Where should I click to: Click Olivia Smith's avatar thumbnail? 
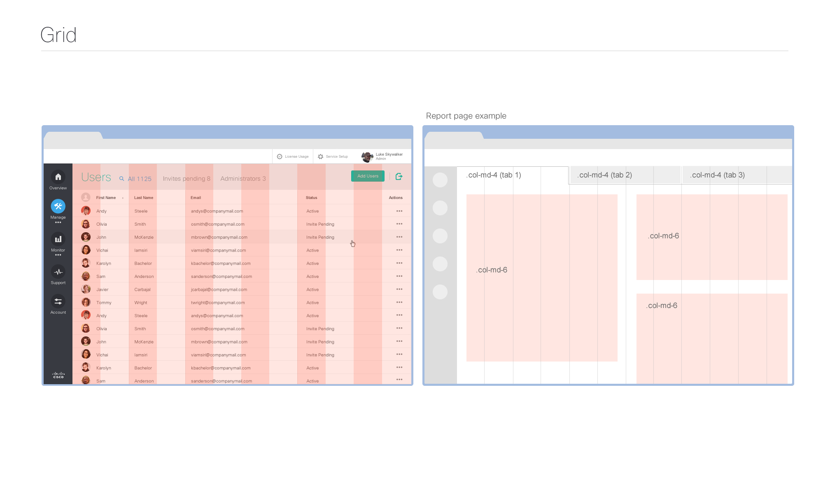86,224
